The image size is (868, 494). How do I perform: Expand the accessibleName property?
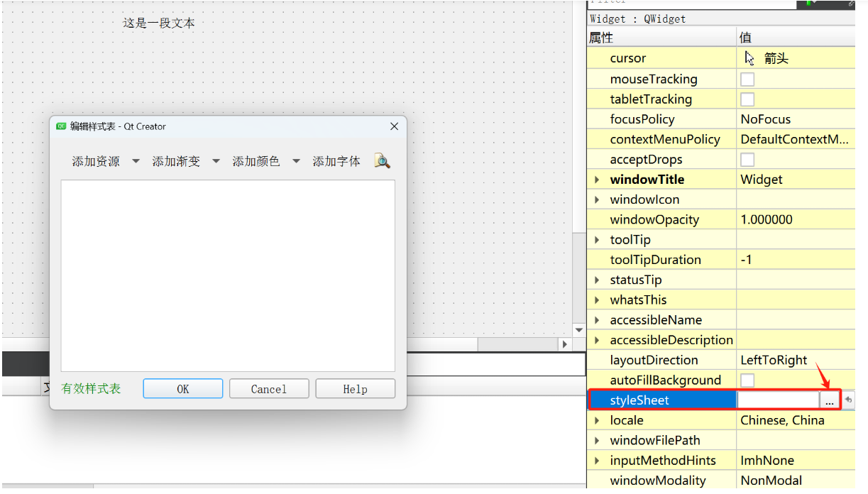597,320
